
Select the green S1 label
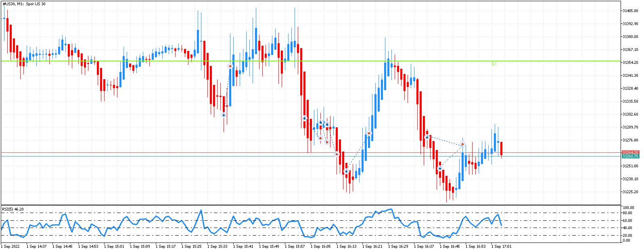tap(494, 64)
